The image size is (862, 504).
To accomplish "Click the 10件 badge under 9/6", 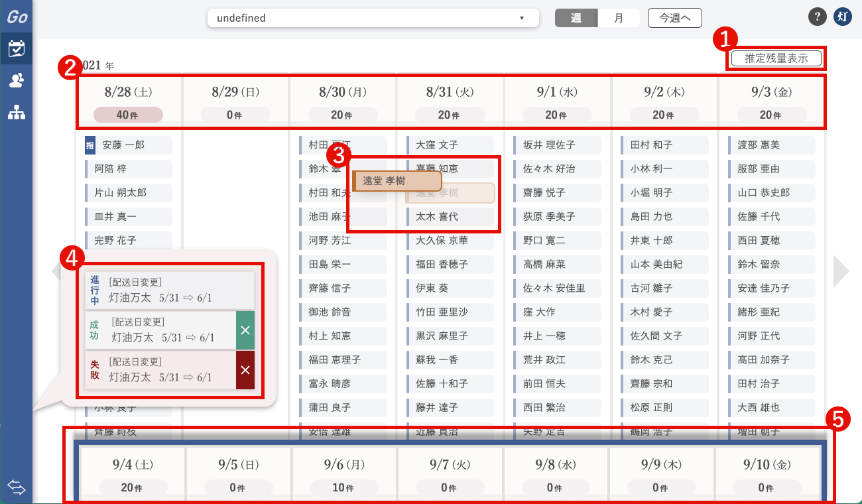I will (x=343, y=487).
